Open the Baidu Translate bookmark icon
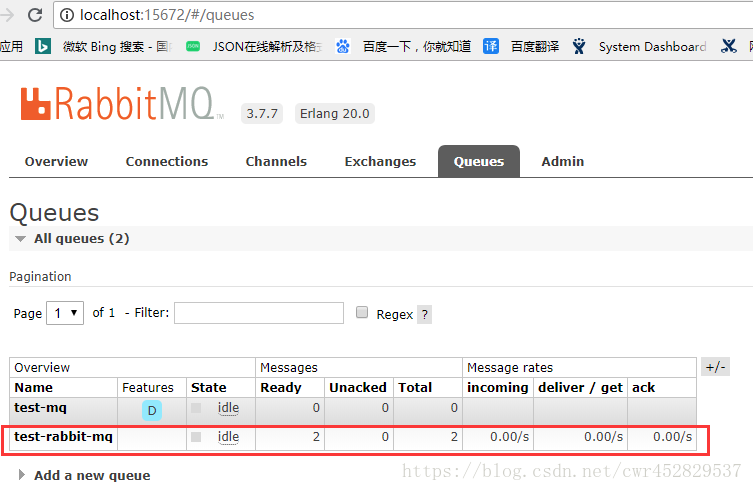The image size is (753, 491). coord(490,46)
